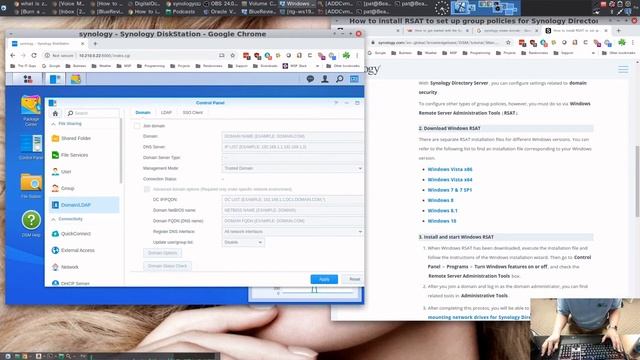Go back in DiskStation Chrome window

[x=13, y=56]
